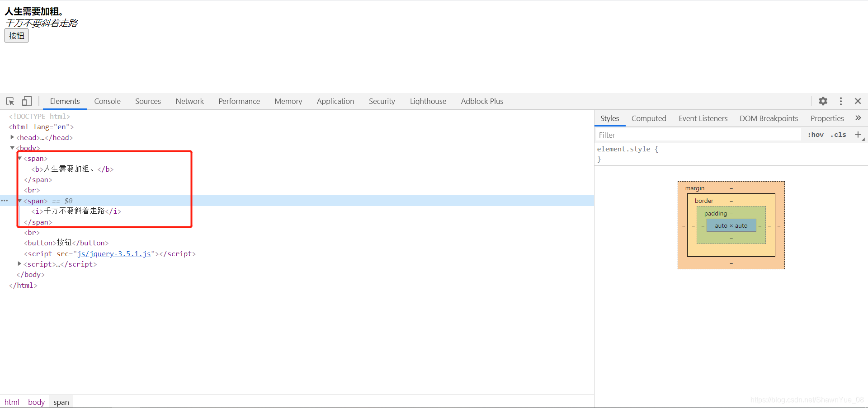Click the element.style rule block
Screen dimensions: 868x408
pos(731,154)
